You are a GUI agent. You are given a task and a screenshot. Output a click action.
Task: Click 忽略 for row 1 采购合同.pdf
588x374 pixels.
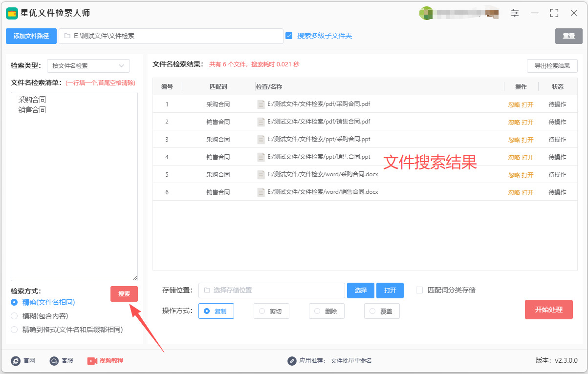pyautogui.click(x=514, y=104)
